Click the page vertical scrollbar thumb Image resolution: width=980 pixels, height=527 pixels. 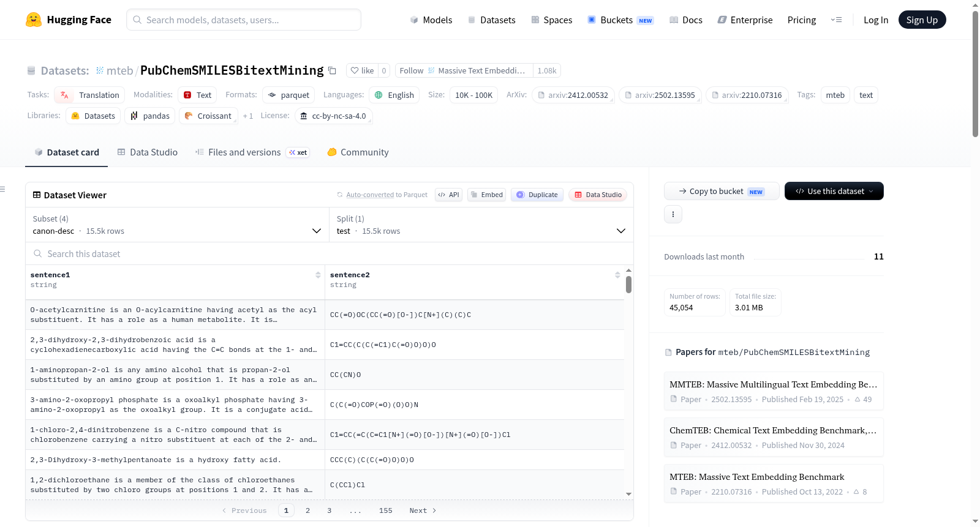tap(975, 73)
